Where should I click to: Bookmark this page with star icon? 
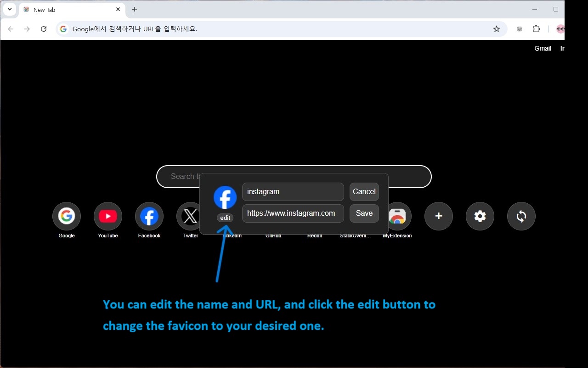tap(497, 29)
